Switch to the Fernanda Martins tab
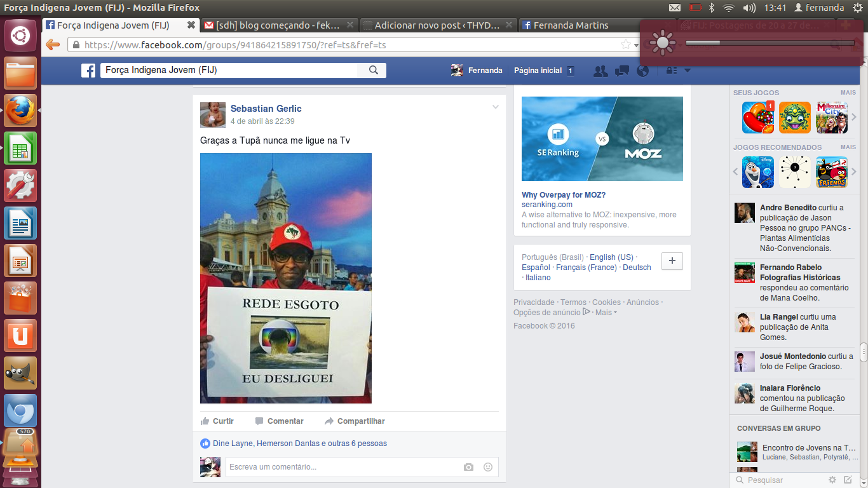The image size is (868, 488). tap(597, 25)
